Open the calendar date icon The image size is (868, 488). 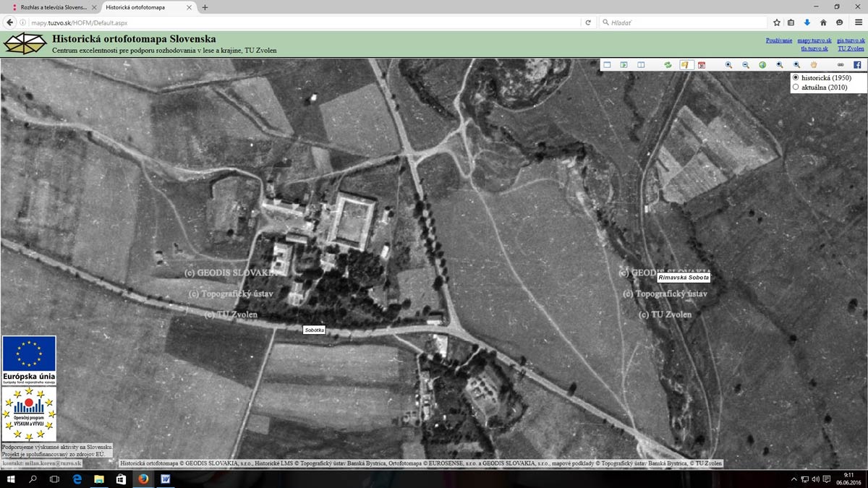[x=701, y=65]
